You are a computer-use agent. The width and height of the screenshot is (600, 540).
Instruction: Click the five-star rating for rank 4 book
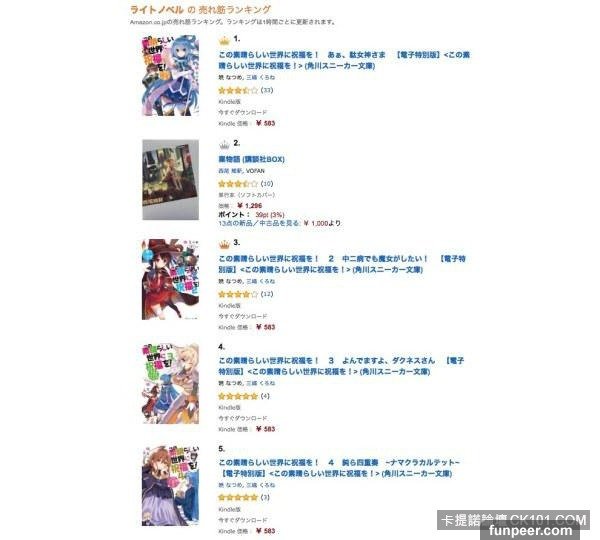(x=238, y=396)
